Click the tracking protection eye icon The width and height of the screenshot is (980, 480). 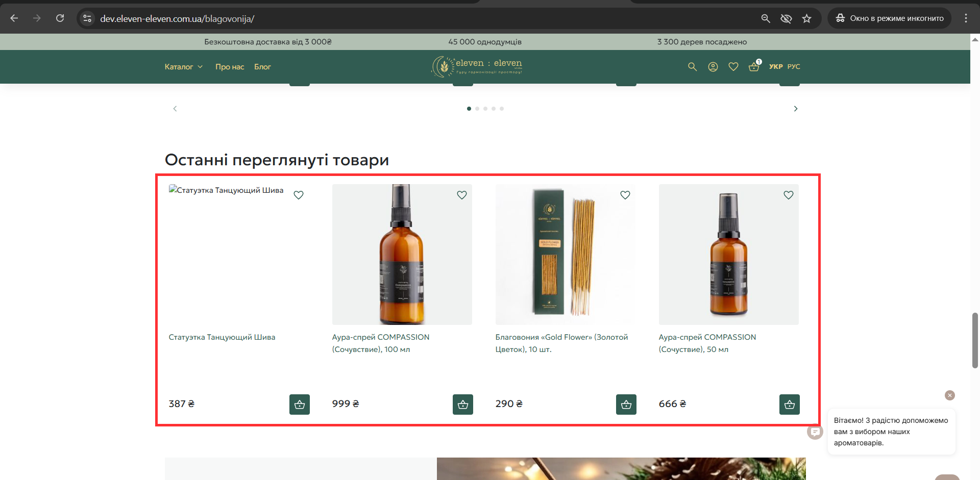point(786,18)
